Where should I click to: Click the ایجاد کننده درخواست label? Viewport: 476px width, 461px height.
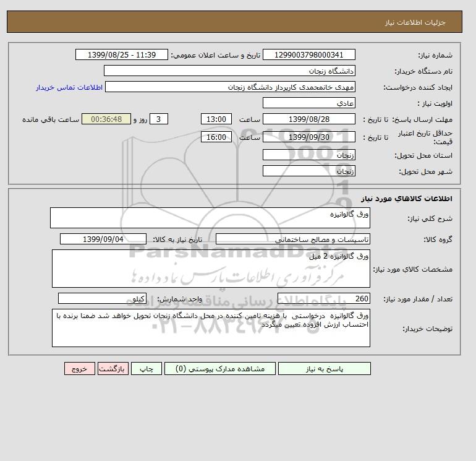tap(418, 87)
